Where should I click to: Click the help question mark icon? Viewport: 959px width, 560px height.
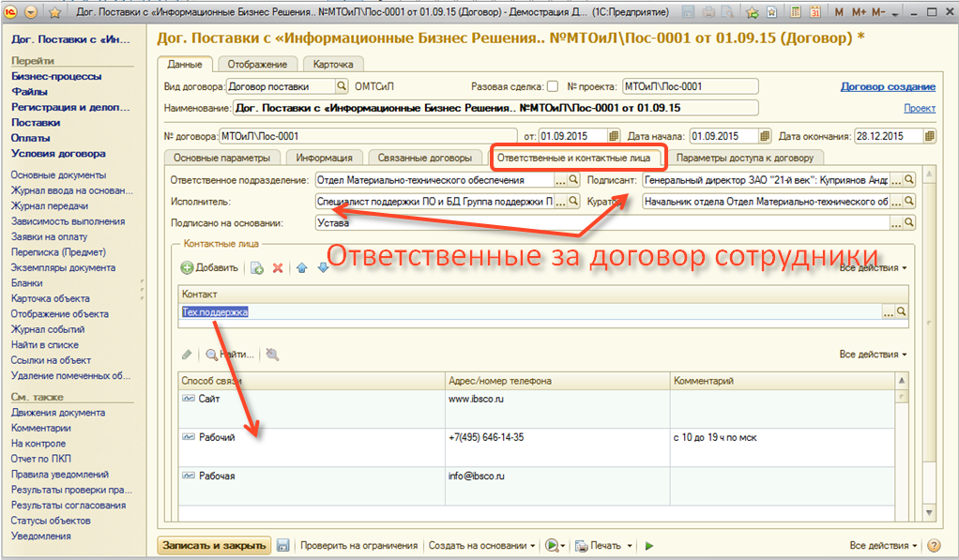click(933, 545)
